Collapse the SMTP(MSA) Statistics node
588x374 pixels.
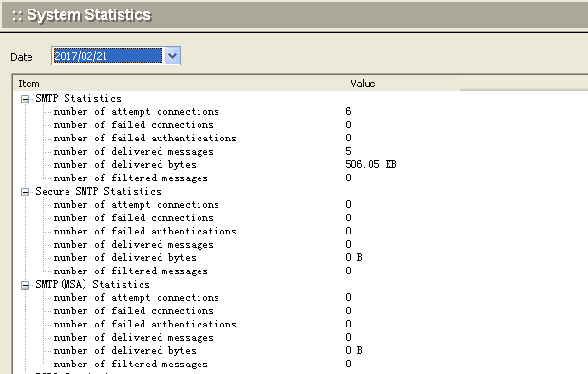(x=25, y=285)
